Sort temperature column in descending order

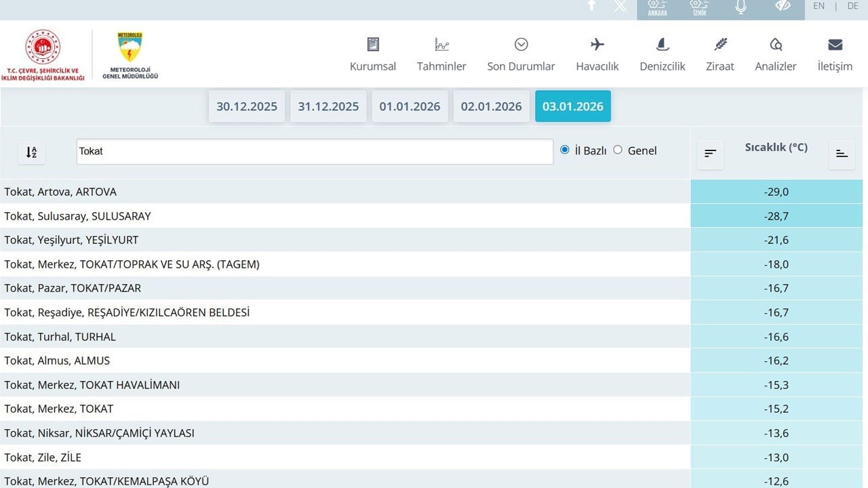710,153
